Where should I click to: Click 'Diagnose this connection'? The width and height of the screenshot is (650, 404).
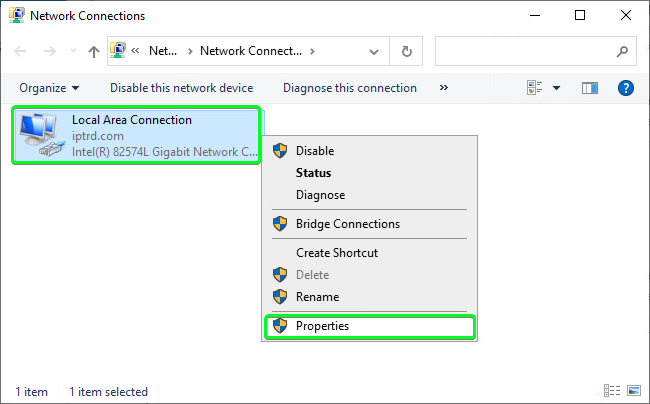[350, 88]
